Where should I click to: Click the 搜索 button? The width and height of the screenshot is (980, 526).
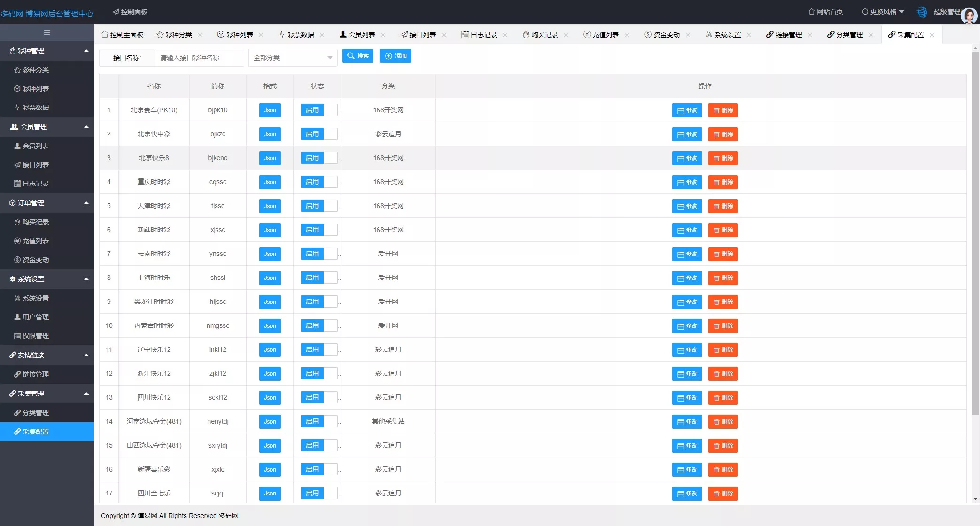[x=357, y=56]
